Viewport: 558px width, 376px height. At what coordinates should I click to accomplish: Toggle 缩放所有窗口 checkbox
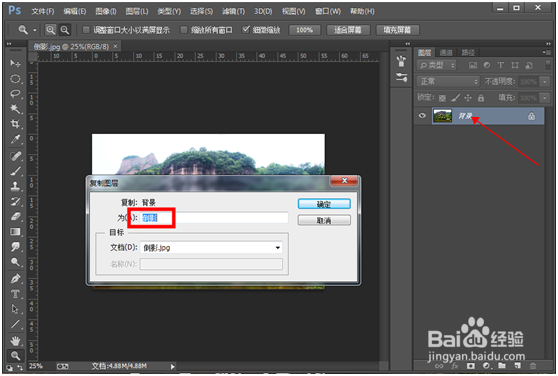[x=184, y=30]
